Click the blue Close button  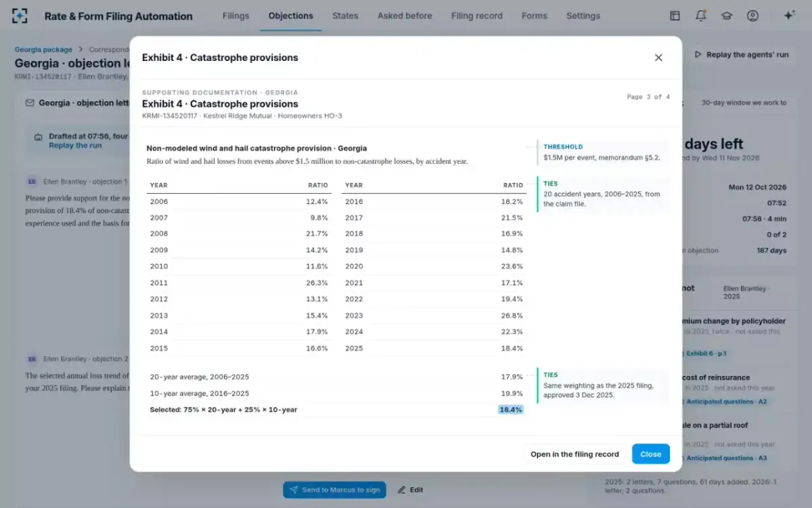tap(650, 454)
